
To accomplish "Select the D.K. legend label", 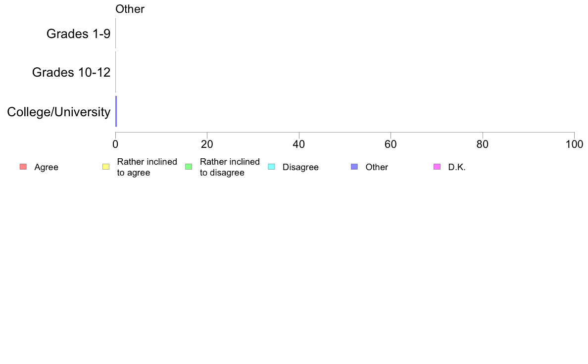I will 457,167.
